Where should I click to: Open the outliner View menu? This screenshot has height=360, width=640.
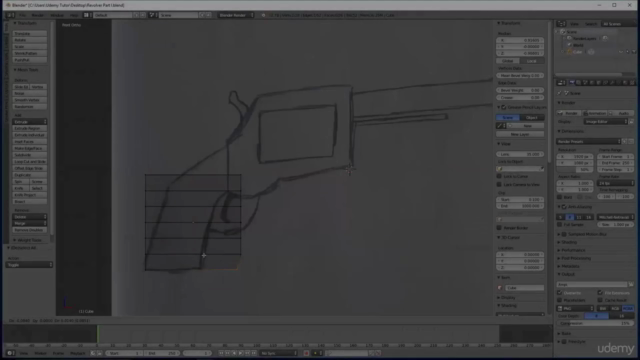tap(574, 24)
